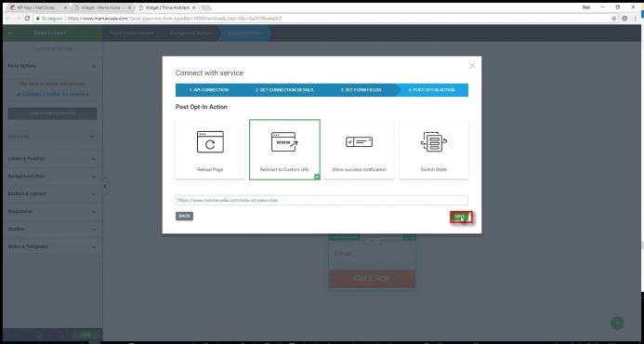Click the Edit Form Elements button
644x344 pixels.
[x=53, y=113]
